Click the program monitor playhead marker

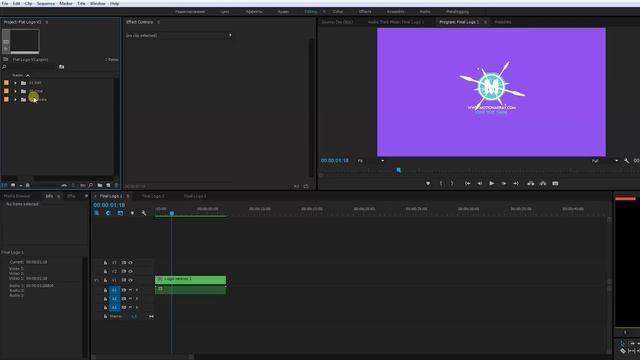(x=399, y=170)
